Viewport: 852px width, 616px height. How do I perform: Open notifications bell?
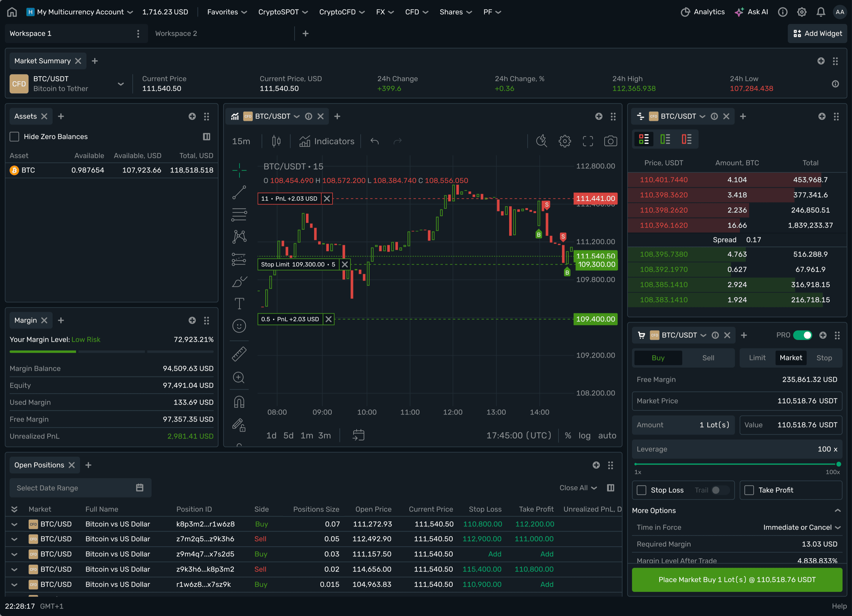[821, 12]
